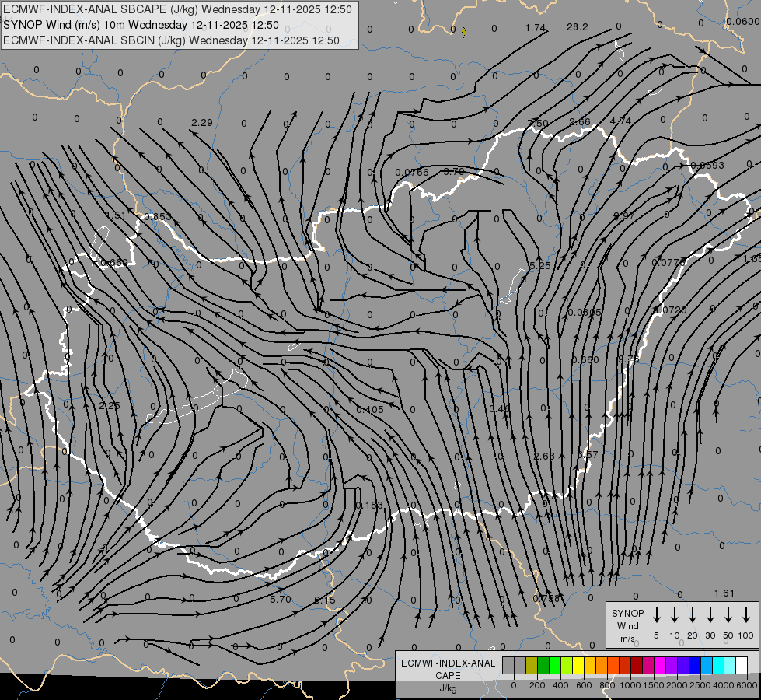This screenshot has width=761, height=700.
Task: Click the 1.51 grid value
Action: tap(116, 215)
